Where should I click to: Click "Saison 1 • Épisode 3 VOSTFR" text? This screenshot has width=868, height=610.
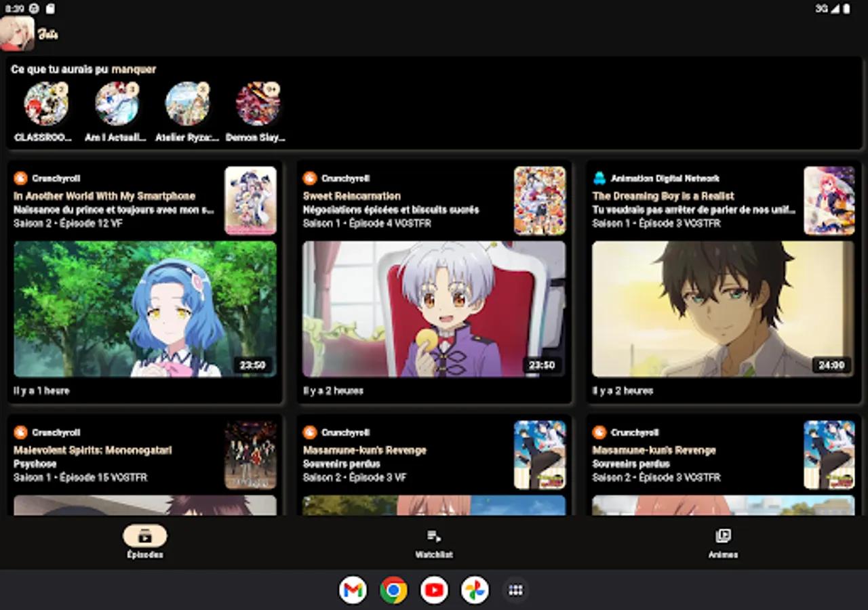coord(656,223)
